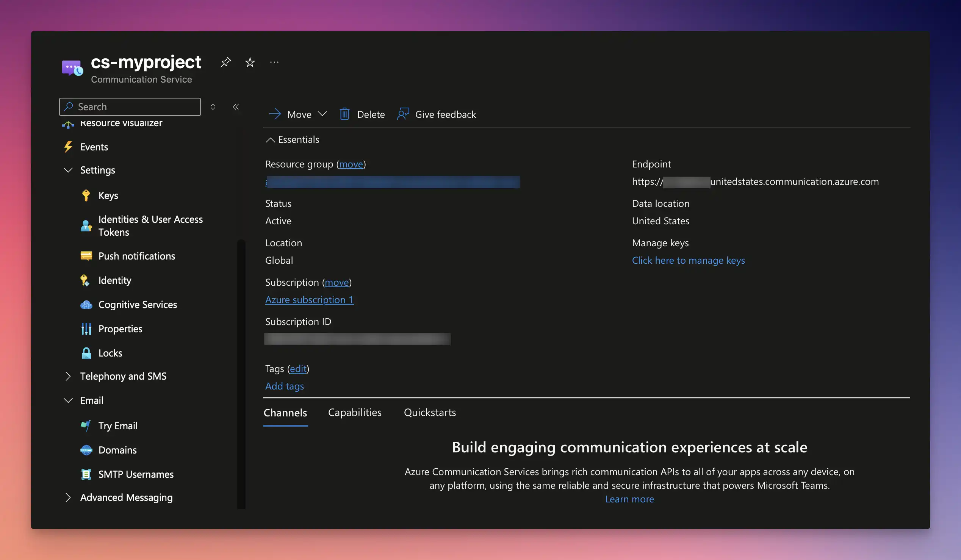Click the sidebar vertical scrollbar
Image resolution: width=961 pixels, height=560 pixels.
[x=241, y=374]
